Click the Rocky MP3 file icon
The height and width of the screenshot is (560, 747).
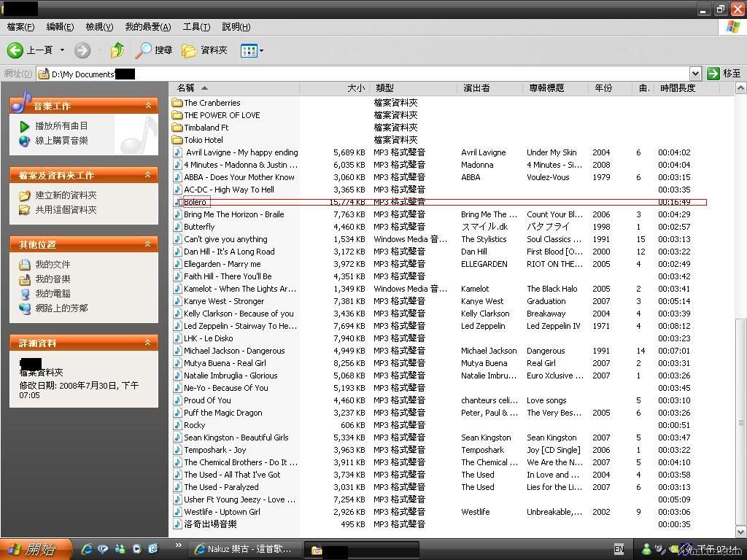click(178, 425)
